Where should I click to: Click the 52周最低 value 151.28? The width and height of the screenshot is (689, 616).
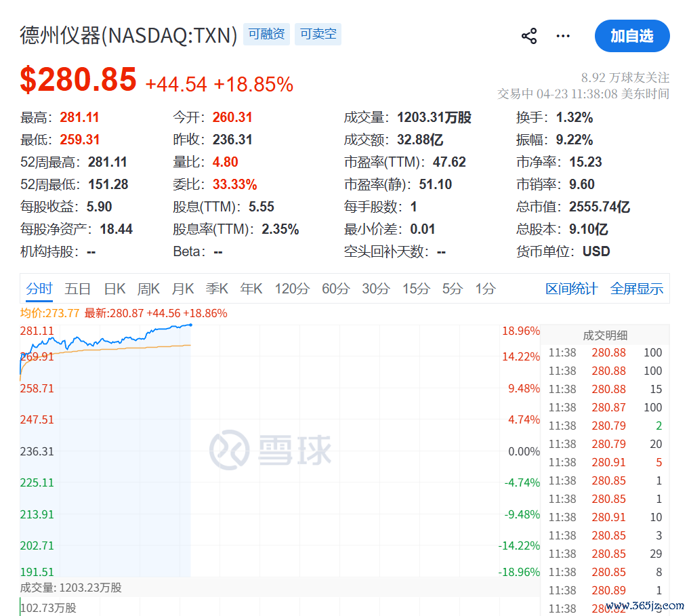108,184
